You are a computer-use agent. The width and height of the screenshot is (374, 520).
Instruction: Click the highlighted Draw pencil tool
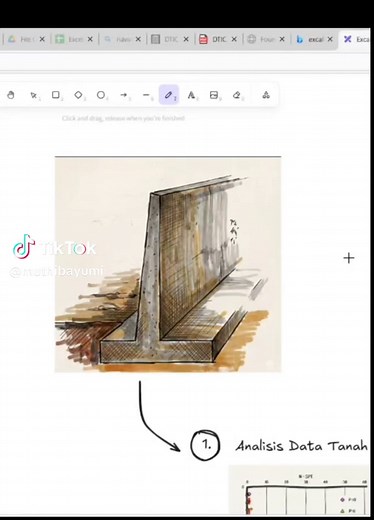point(169,95)
